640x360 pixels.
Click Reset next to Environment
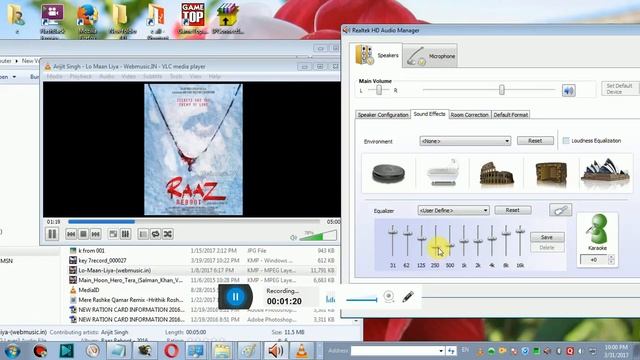[535, 140]
